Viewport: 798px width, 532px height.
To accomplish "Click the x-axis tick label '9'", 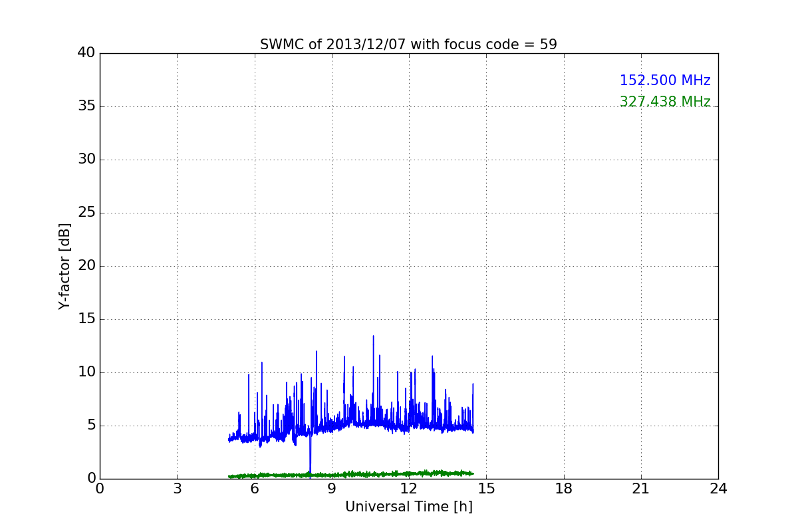I will pos(332,488).
